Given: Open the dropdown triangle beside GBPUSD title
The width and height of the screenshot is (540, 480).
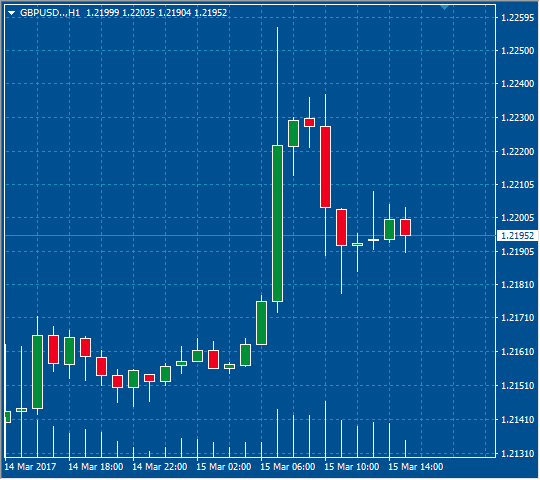Looking at the screenshot, I should (12, 13).
